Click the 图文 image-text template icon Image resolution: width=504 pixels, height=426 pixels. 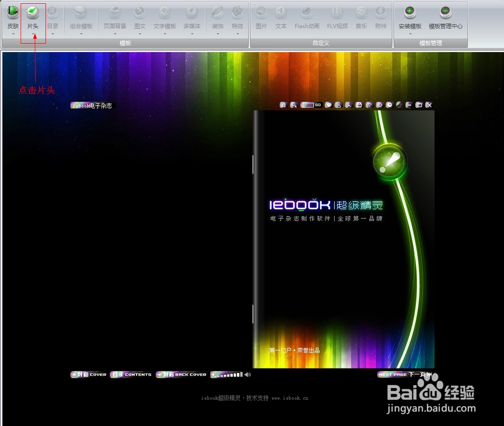pos(140,12)
